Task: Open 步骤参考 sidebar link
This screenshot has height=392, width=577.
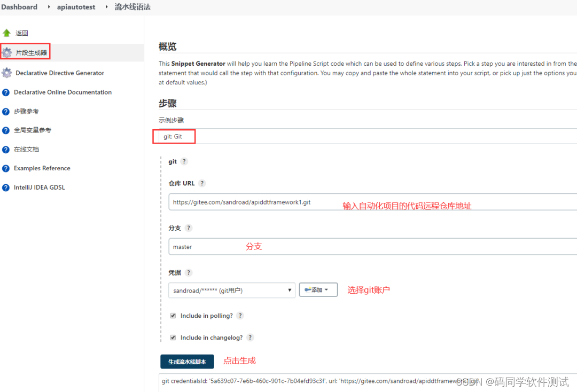Action: (x=26, y=112)
